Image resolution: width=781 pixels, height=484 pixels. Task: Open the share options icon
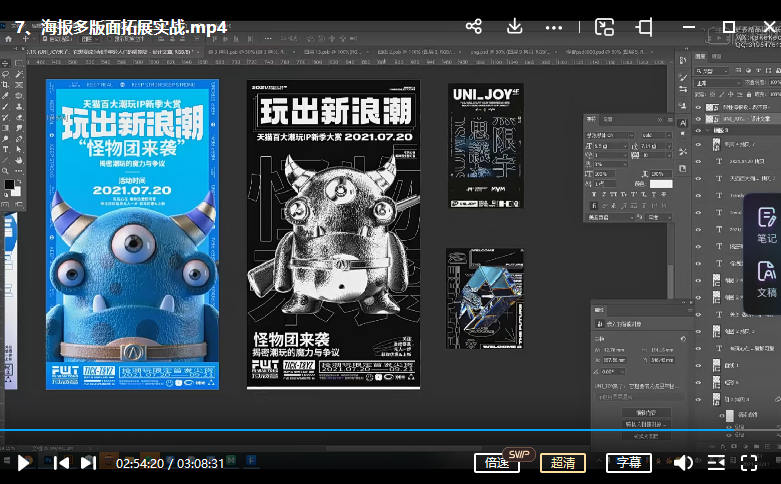(x=474, y=27)
